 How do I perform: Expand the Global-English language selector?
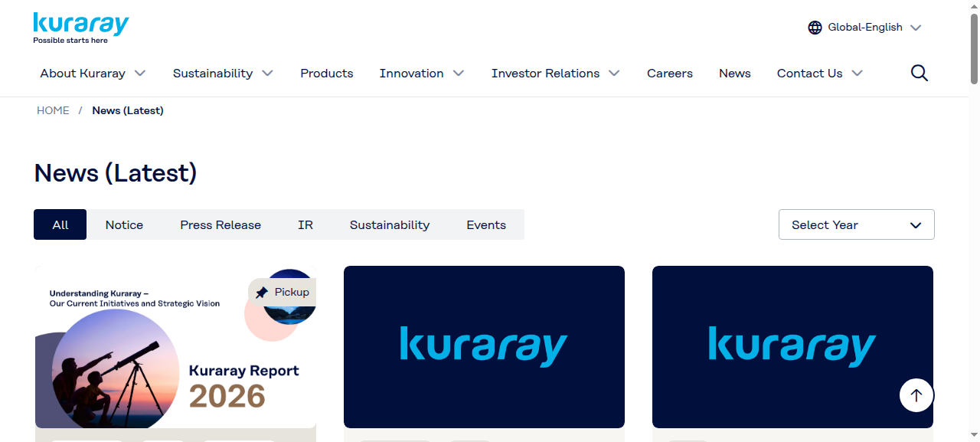(864, 28)
